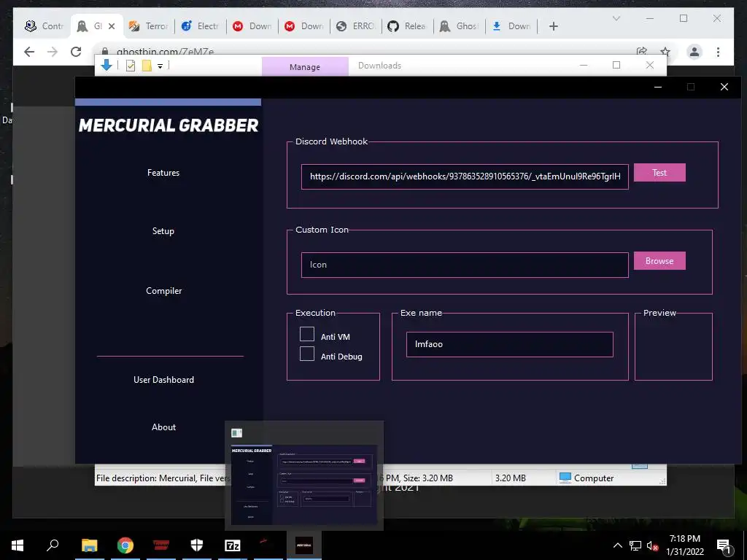Switch to the Ghost tab in Chrome
The height and width of the screenshot is (560, 747).
(460, 26)
